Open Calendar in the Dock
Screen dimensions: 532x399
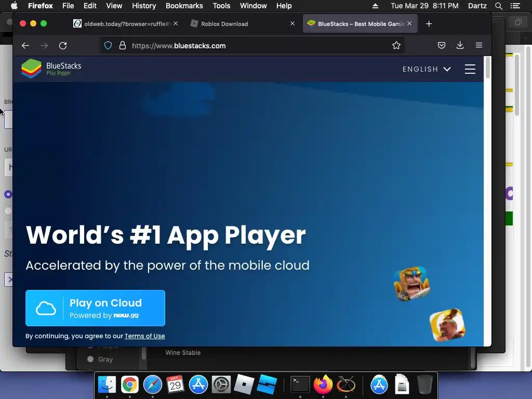[x=175, y=385]
